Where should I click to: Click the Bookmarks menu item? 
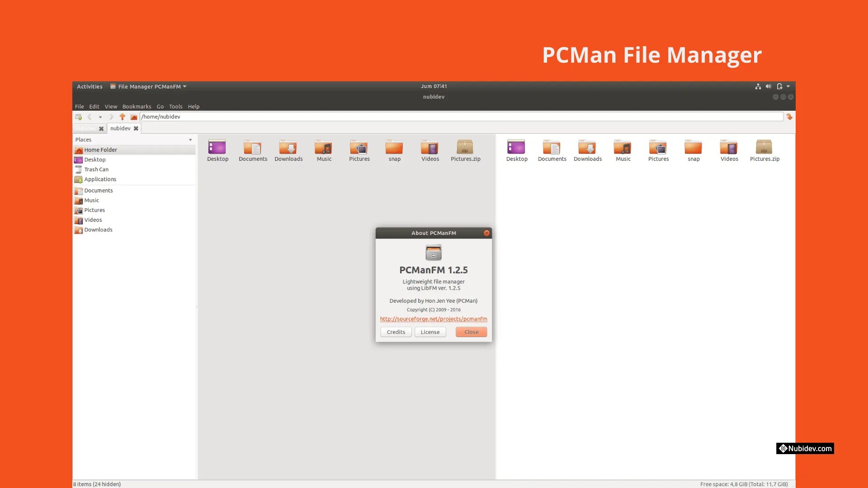(x=137, y=106)
